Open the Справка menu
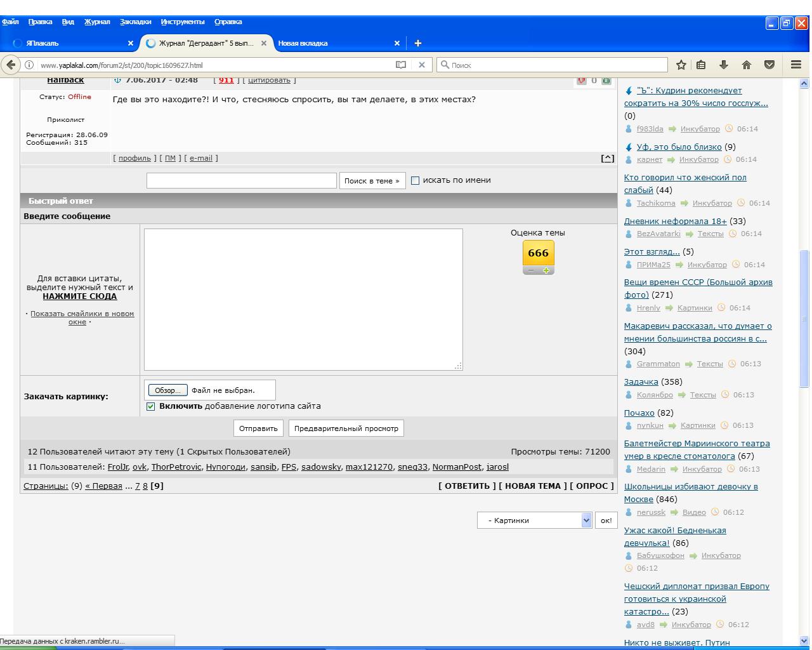The height and width of the screenshot is (650, 812). tap(228, 22)
